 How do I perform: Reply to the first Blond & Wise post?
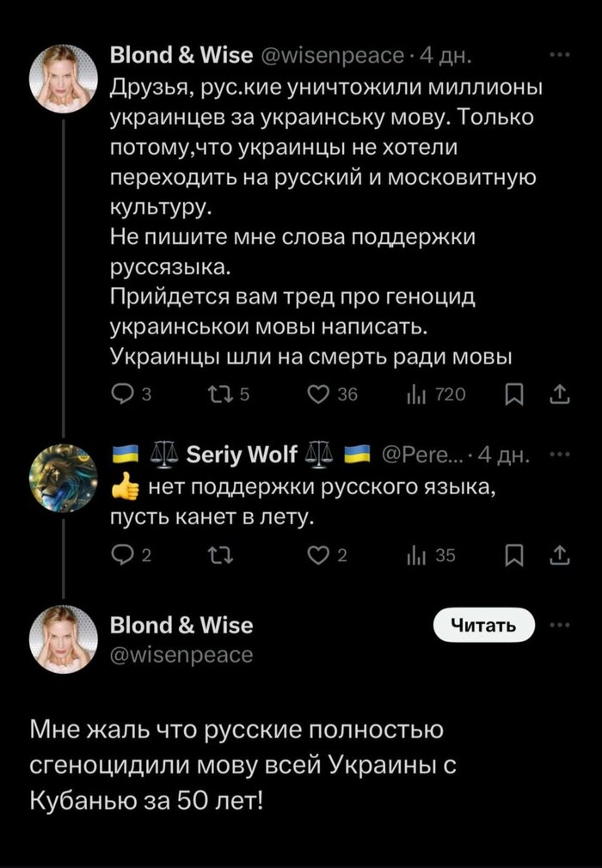[x=124, y=394]
